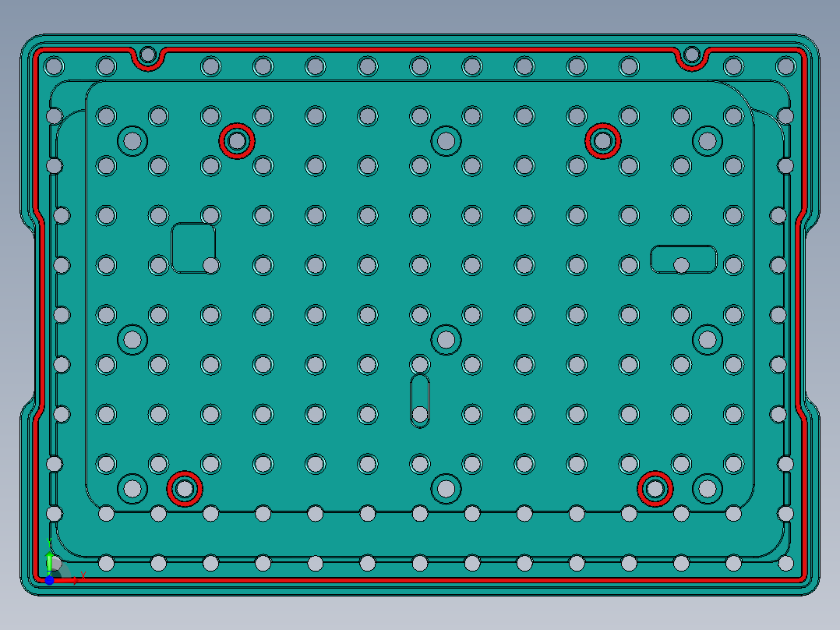Image resolution: width=840 pixels, height=630 pixels.
Task: Click the red X-axis arrow of the triad
Action: pos(67,580)
